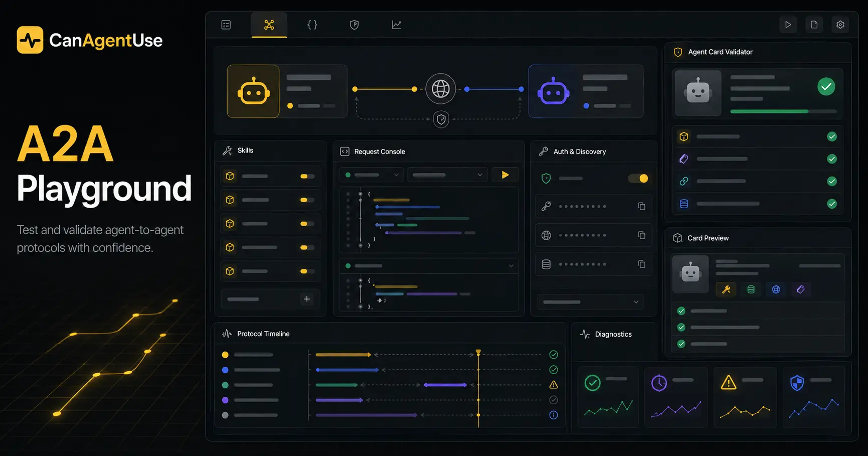The width and height of the screenshot is (868, 456).
Task: Click the blue globe badge in Card Preview
Action: [x=776, y=289]
